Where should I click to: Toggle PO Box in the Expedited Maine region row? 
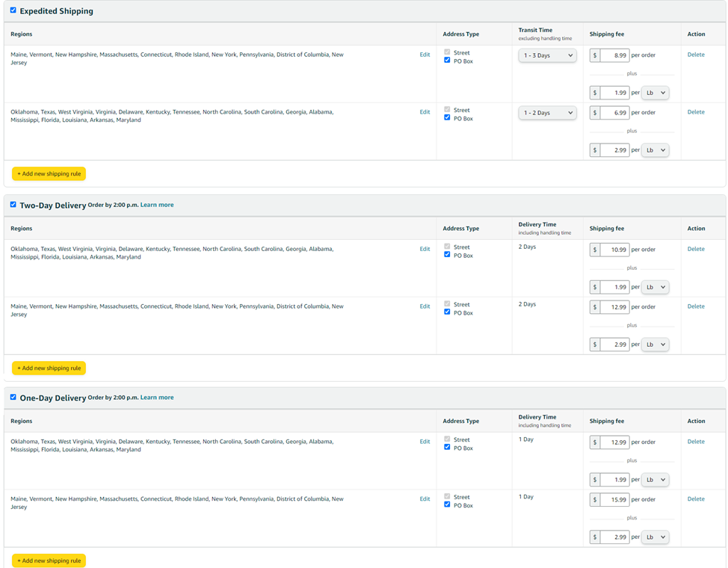[447, 61]
